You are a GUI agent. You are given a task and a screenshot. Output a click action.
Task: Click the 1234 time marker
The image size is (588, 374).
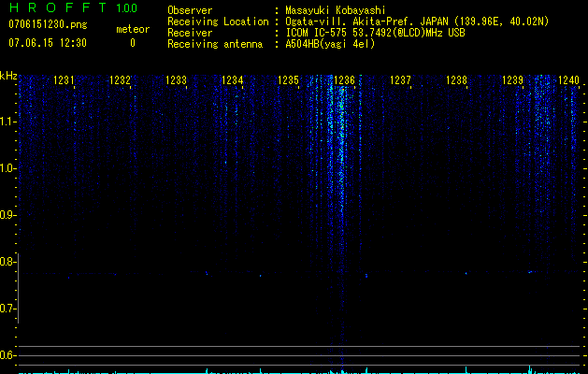(x=232, y=80)
